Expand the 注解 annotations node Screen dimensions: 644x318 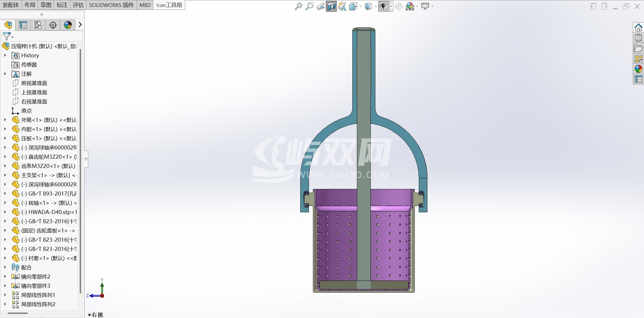5,74
